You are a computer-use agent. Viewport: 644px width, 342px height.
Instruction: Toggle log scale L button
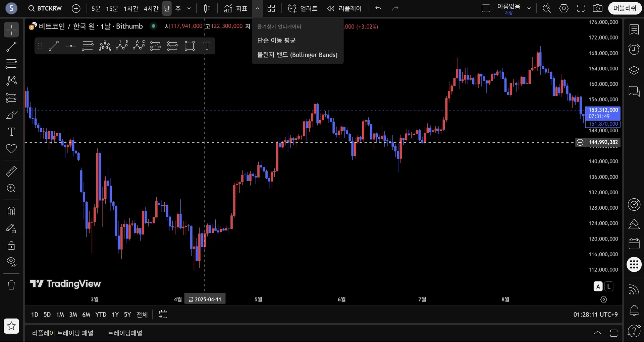(608, 287)
